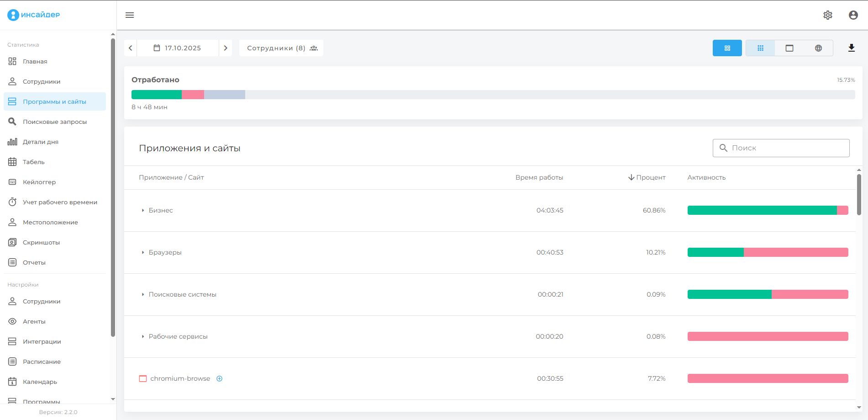Viewport: 868px width, 420px height.
Task: Open settings gear icon
Action: click(827, 15)
